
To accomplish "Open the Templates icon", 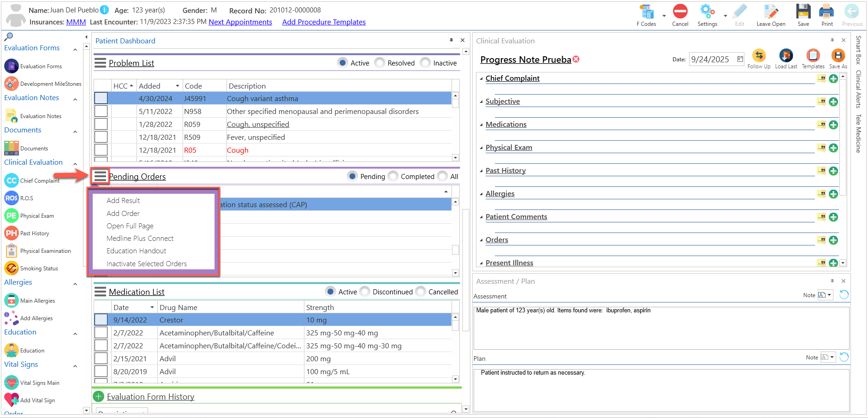I will [813, 55].
